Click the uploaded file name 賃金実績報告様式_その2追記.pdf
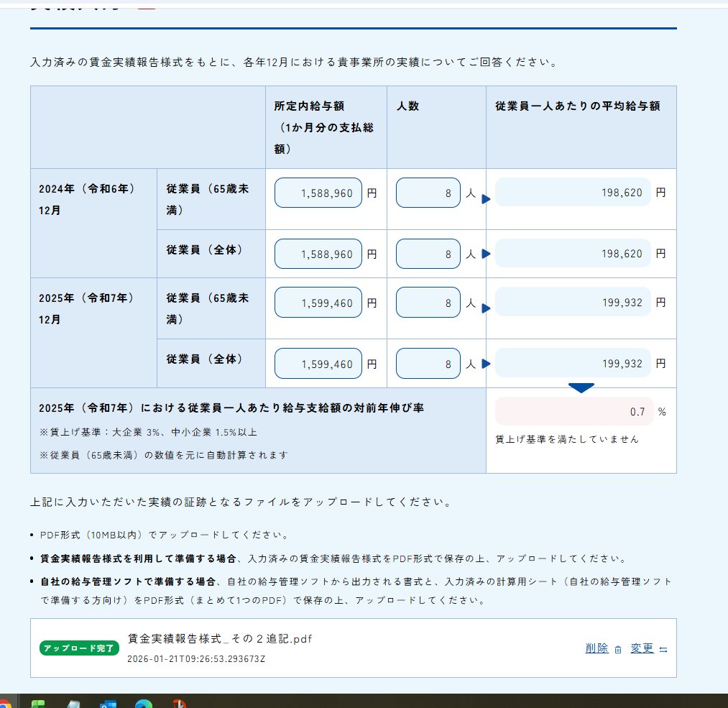Image resolution: width=728 pixels, height=708 pixels. point(220,639)
